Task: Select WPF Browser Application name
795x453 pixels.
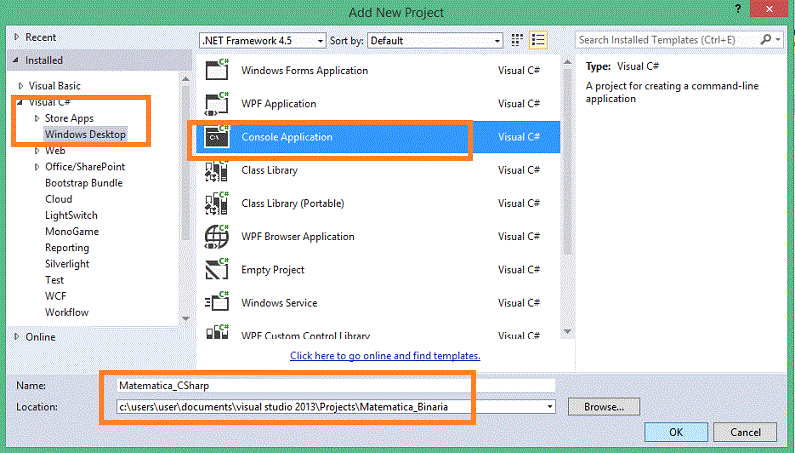Action: point(298,237)
